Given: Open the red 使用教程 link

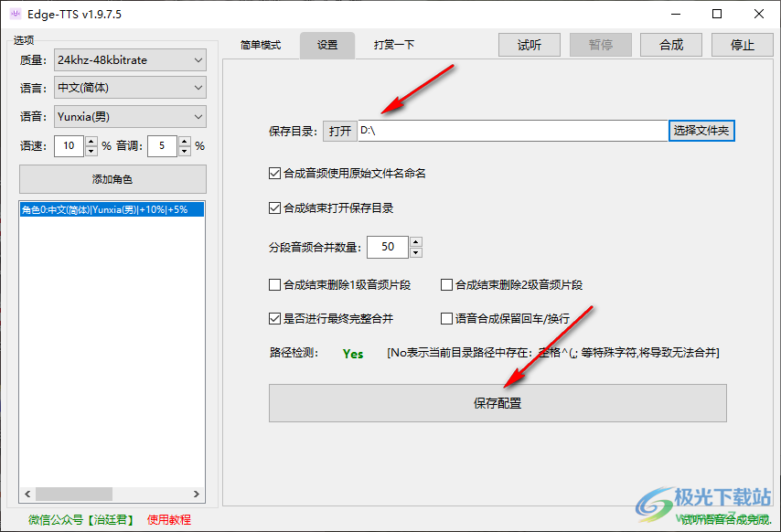Looking at the screenshot, I should click(169, 520).
